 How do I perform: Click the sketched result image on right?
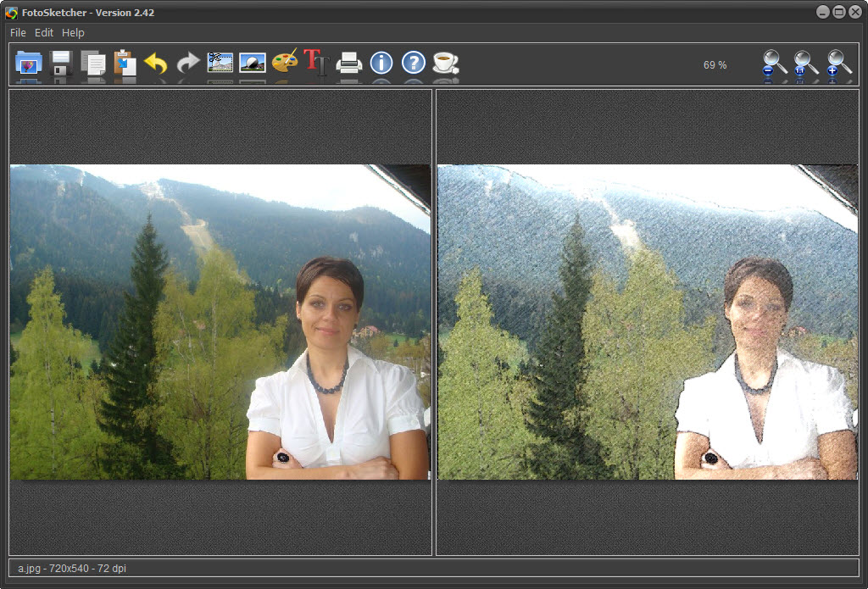(x=648, y=322)
